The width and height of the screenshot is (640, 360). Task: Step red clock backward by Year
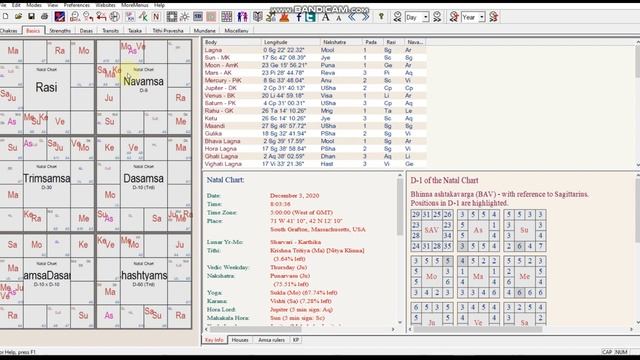coord(454,17)
